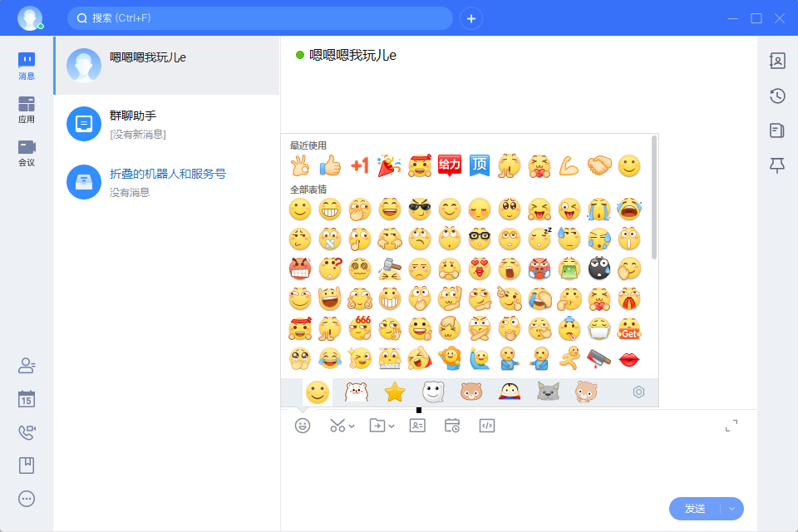Viewport: 798px width, 532px height.
Task: Insert the recent OK hand emoji
Action: [300, 166]
